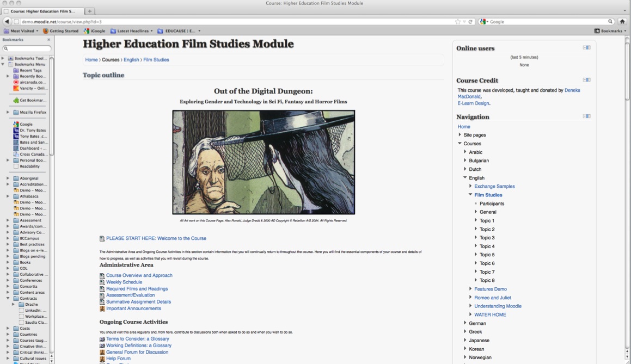Click the search magnifier in Google box

coord(610,22)
